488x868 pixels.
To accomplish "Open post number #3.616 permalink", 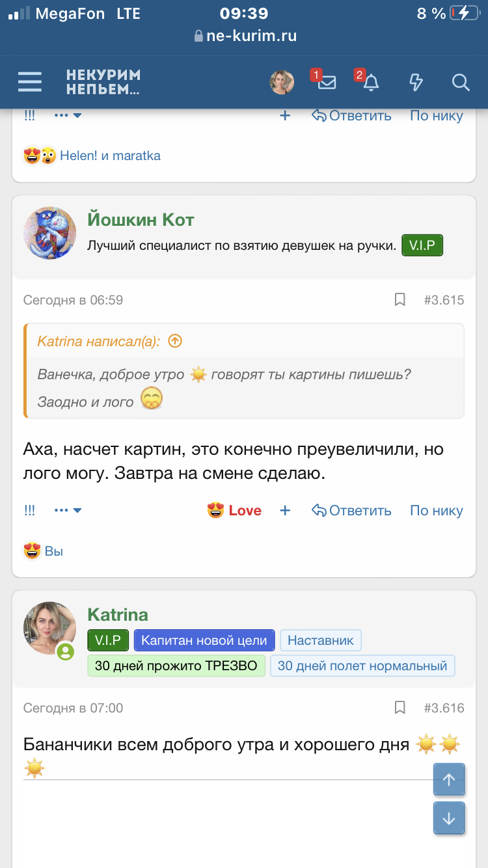I will (x=444, y=708).
